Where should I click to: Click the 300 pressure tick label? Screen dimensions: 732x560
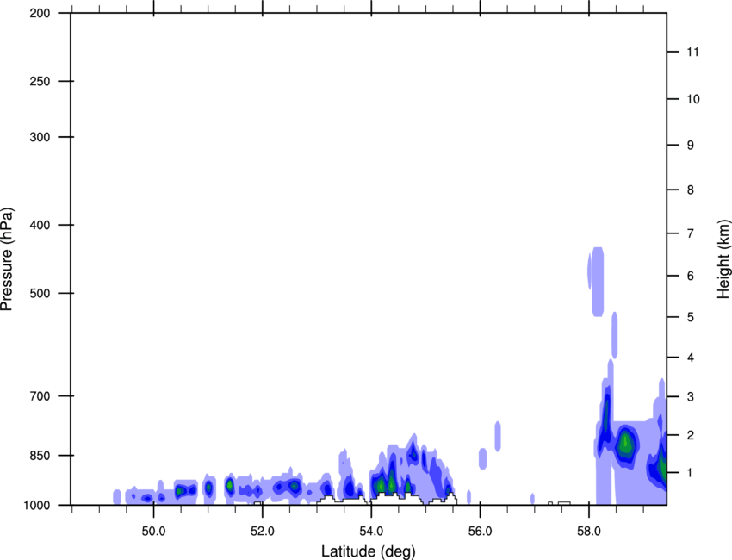click(40, 137)
